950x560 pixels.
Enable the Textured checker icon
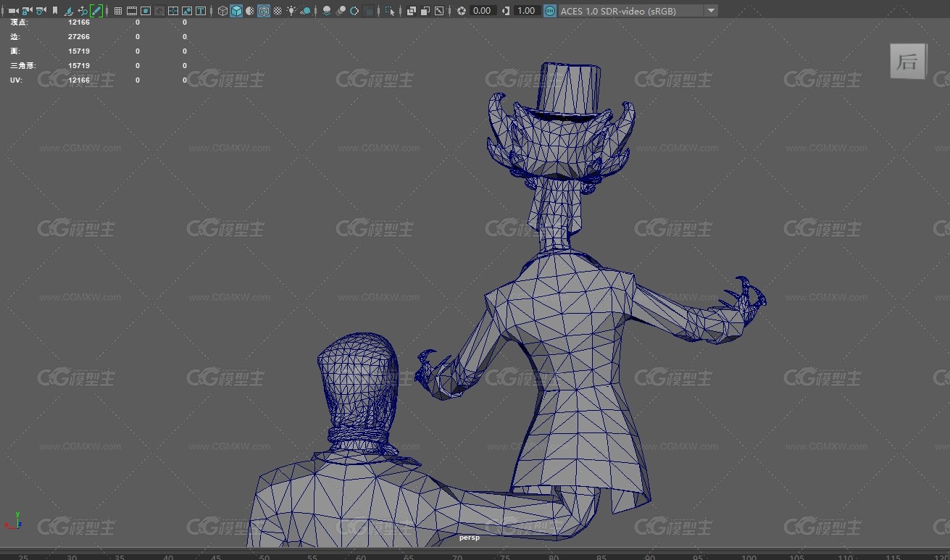click(x=278, y=11)
